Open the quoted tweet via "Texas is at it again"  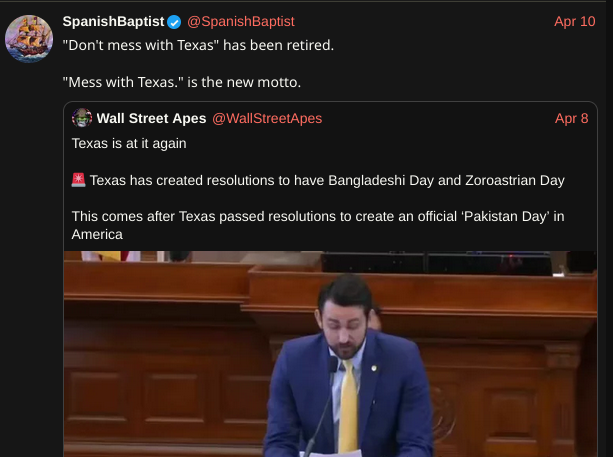129,143
